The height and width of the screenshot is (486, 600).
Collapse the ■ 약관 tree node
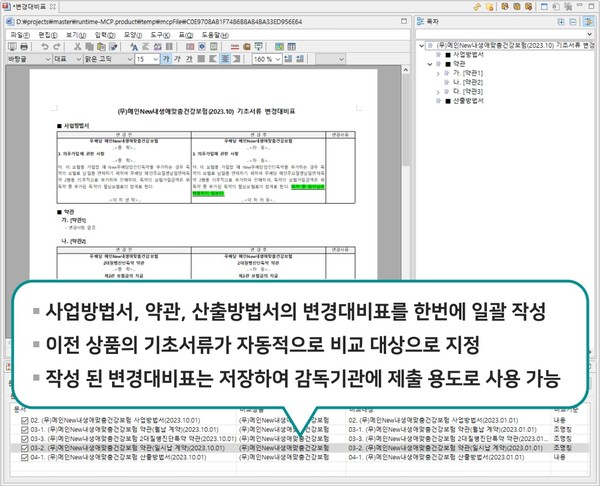(430, 64)
